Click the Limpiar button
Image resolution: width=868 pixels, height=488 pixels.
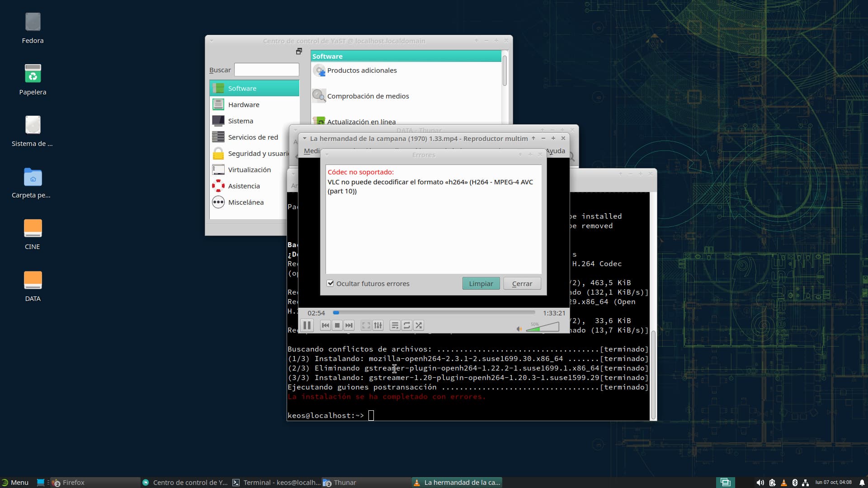click(481, 283)
